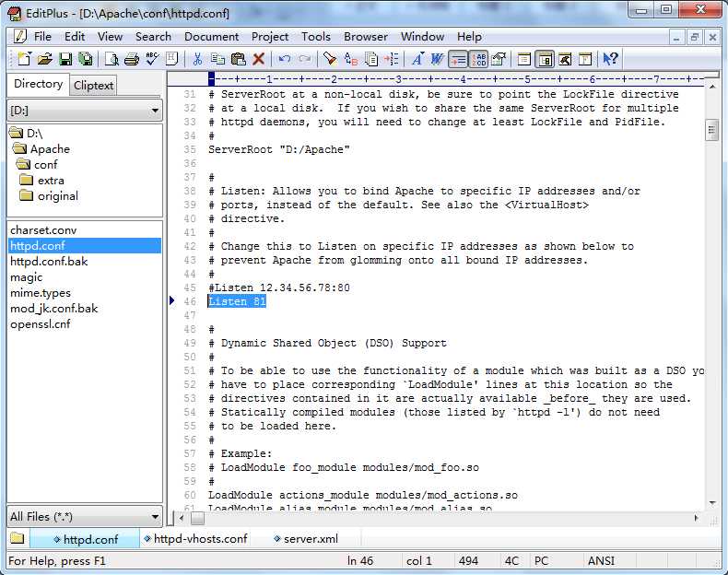The image size is (728, 575).
Task: Click the red X Delete icon
Action: 258,59
